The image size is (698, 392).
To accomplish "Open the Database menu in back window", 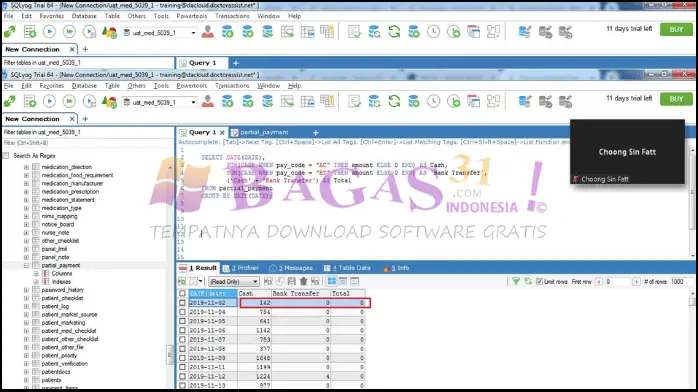I will (84, 16).
